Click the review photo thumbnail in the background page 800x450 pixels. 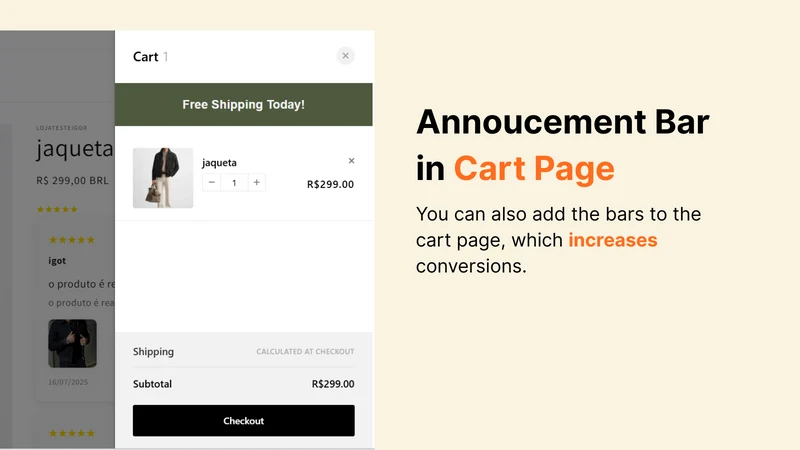72,343
